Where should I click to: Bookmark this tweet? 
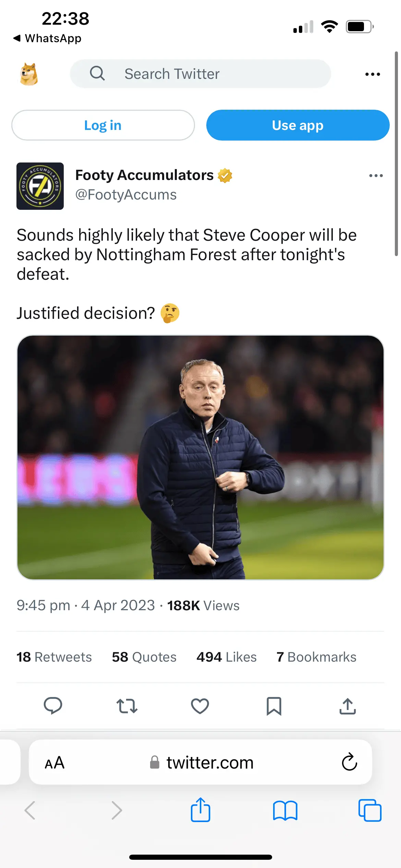[x=274, y=706]
